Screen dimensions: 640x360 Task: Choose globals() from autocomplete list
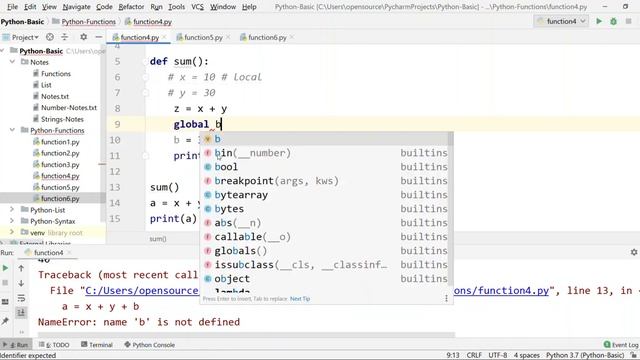click(x=325, y=251)
